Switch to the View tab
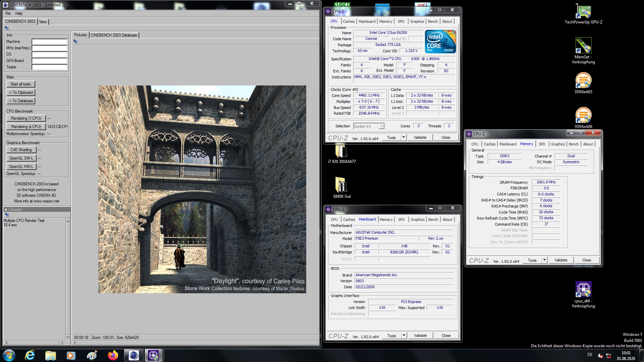This screenshot has width=644, height=362. pos(43,22)
